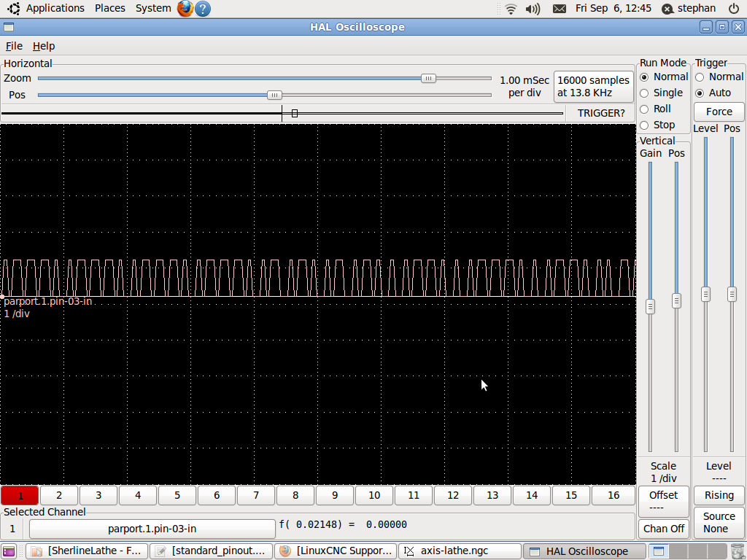Screen dimensions: 747x560
Task: Open the stephan user menu
Action: click(x=690, y=8)
